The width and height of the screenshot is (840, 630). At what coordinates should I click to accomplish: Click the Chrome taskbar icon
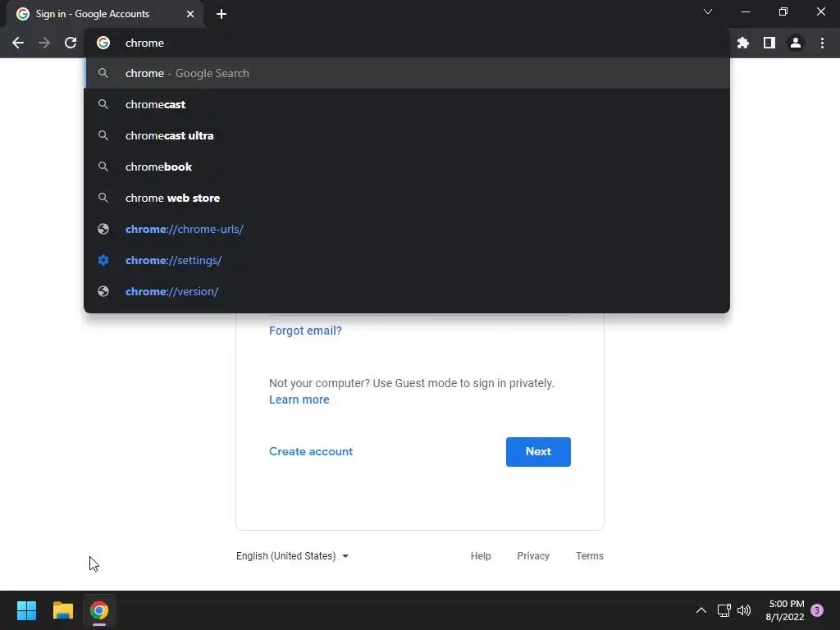point(99,610)
